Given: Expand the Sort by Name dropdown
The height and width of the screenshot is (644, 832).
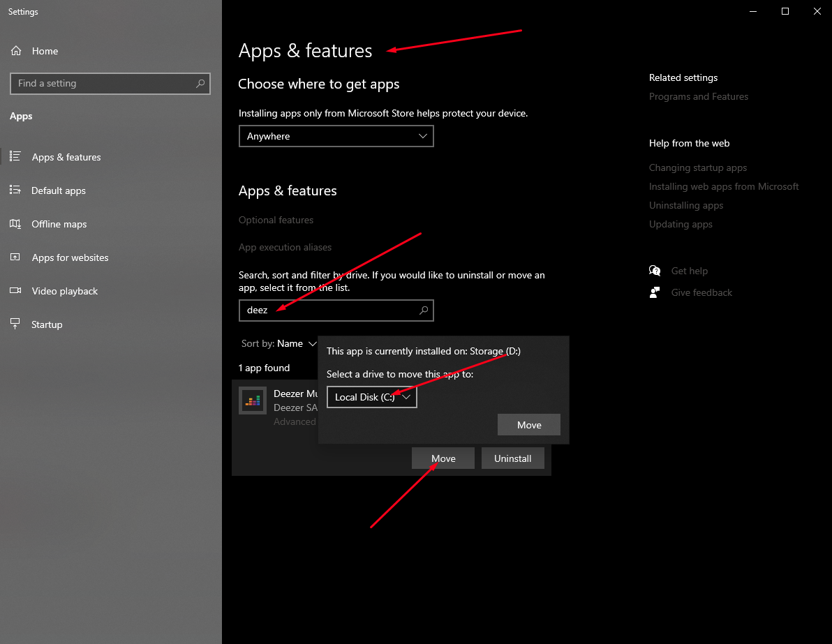Looking at the screenshot, I should [x=279, y=343].
